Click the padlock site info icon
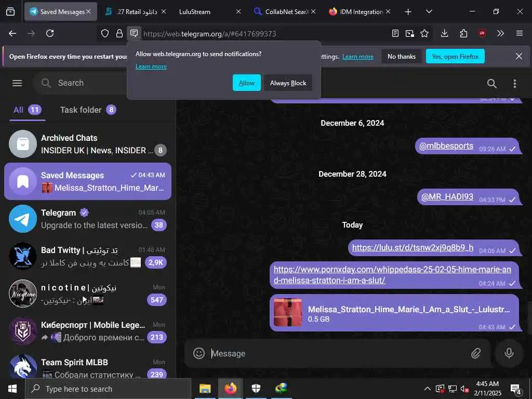The width and height of the screenshot is (532, 399). coord(119,33)
